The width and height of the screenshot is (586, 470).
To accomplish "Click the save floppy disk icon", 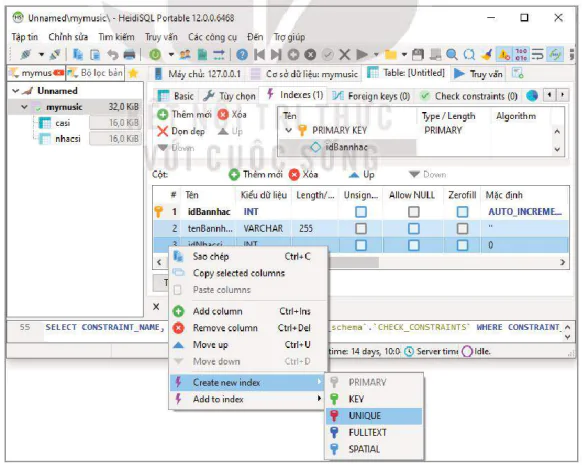I will click(x=417, y=55).
